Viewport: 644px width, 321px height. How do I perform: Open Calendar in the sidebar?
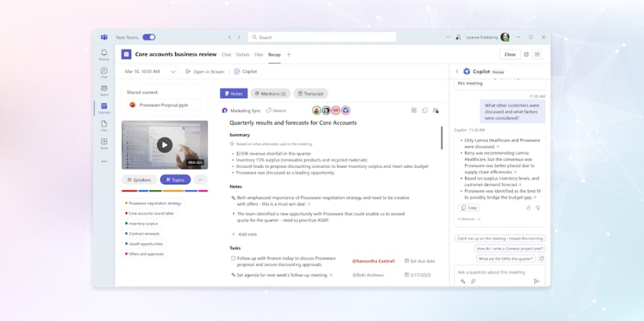point(104,108)
